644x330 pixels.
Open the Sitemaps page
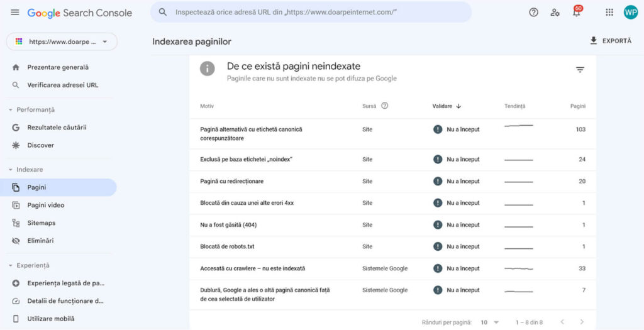click(x=41, y=223)
